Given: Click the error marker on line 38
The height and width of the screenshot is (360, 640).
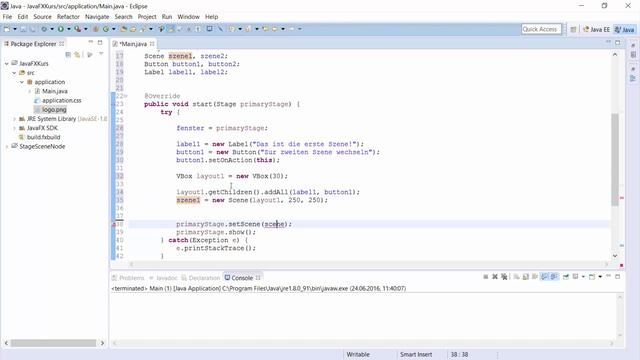Looking at the screenshot, I should (x=113, y=224).
